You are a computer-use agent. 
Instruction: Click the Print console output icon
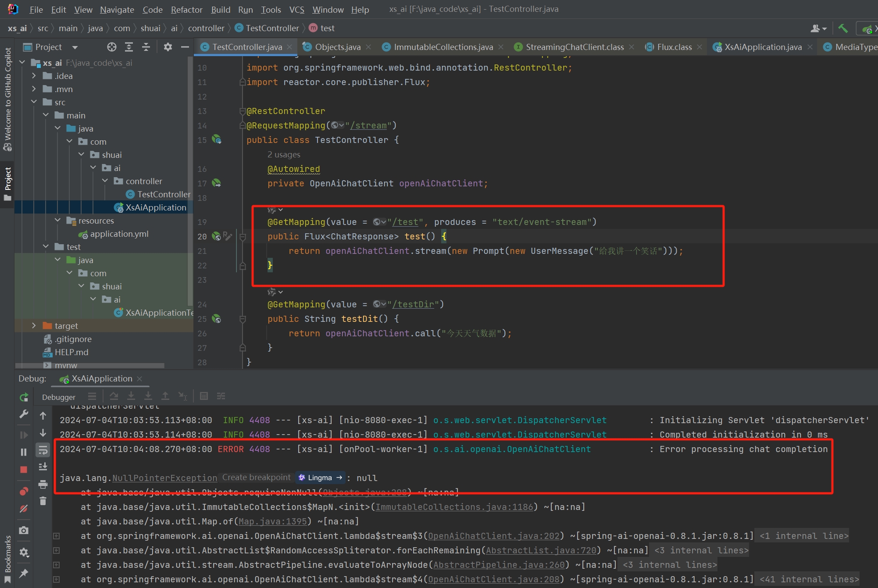[x=43, y=484]
